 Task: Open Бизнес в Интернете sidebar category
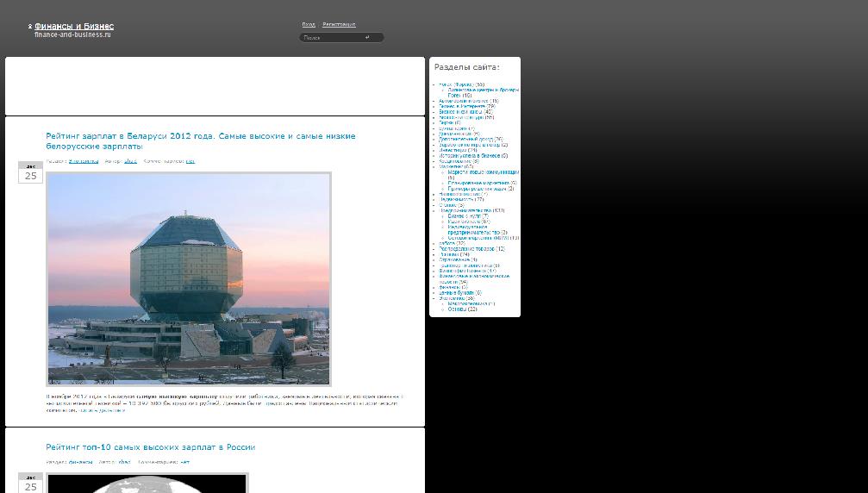(x=462, y=106)
